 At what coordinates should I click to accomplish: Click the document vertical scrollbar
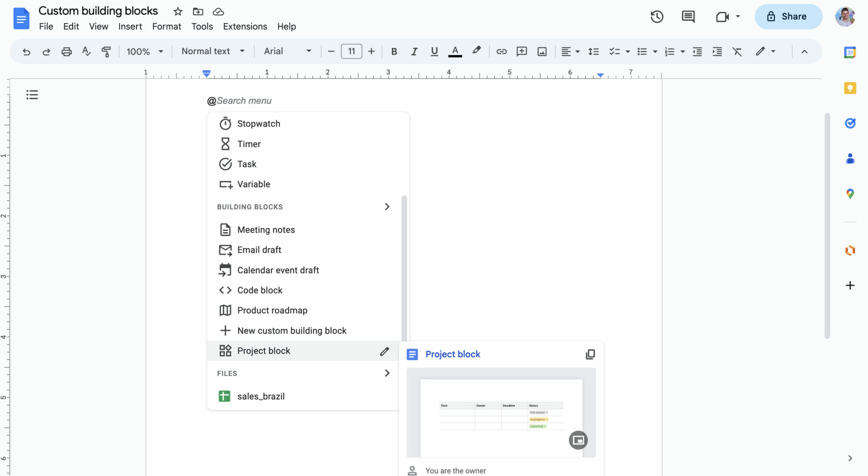tap(827, 225)
